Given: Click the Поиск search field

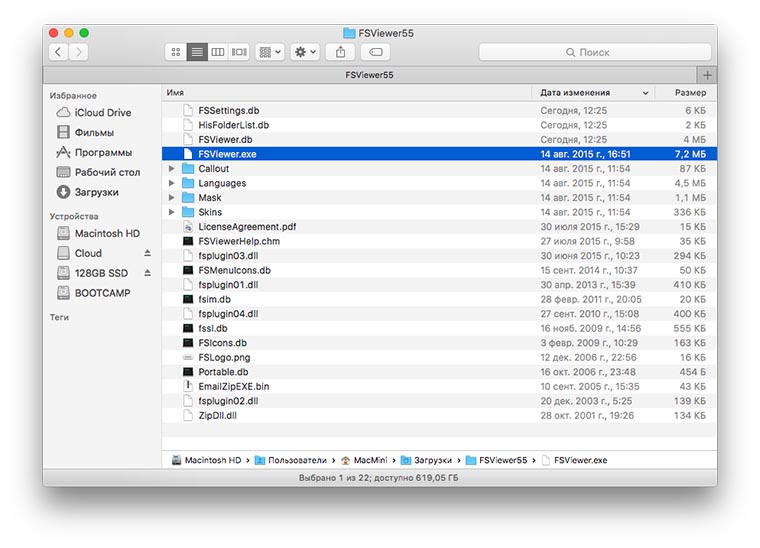Looking at the screenshot, I should [x=594, y=51].
